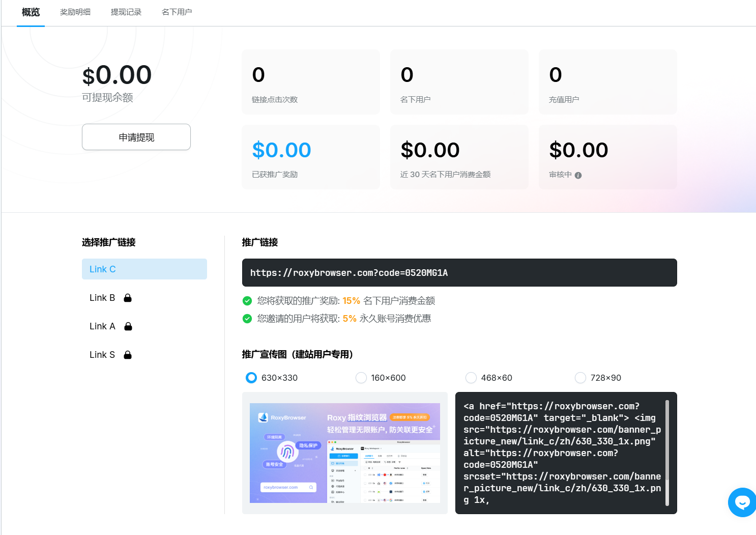Click the promotion URL field with code=0520MG1A
The image size is (756, 535).
tap(459, 272)
